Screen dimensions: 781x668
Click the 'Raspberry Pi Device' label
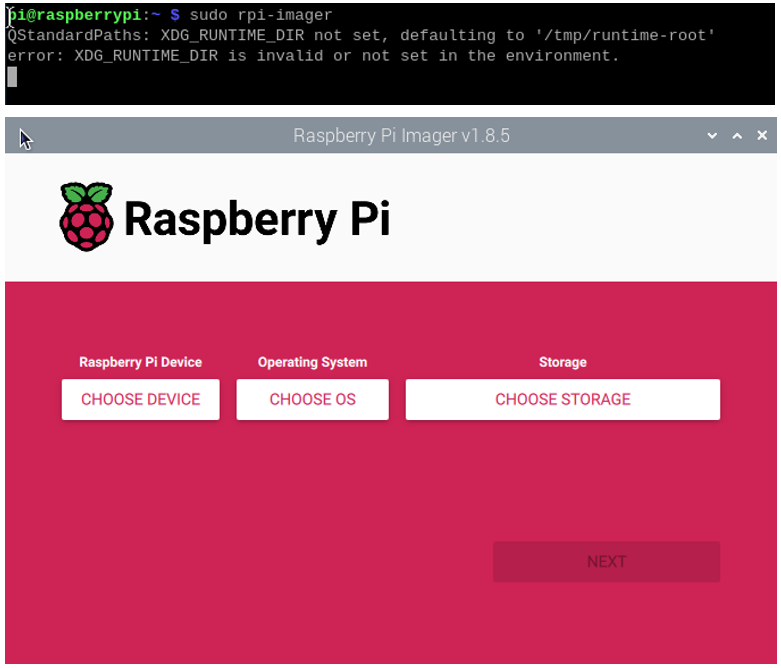(140, 362)
